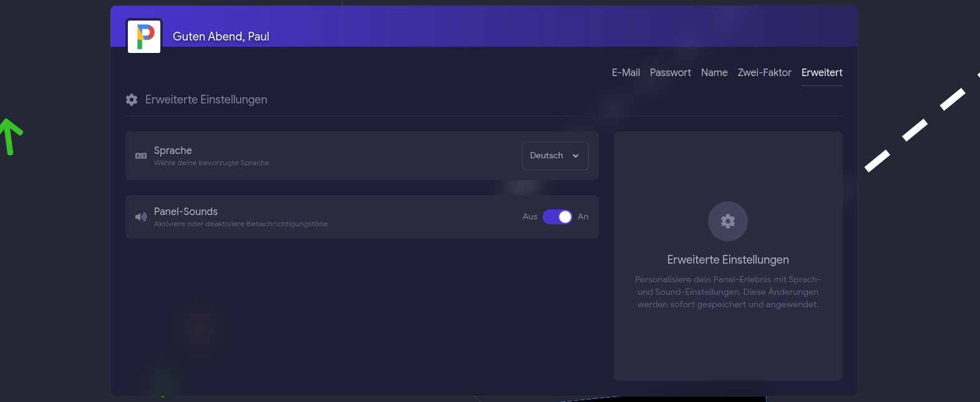The height and width of the screenshot is (402, 980).
Task: Click the 'An' label beside the sound switch
Action: [x=583, y=217]
